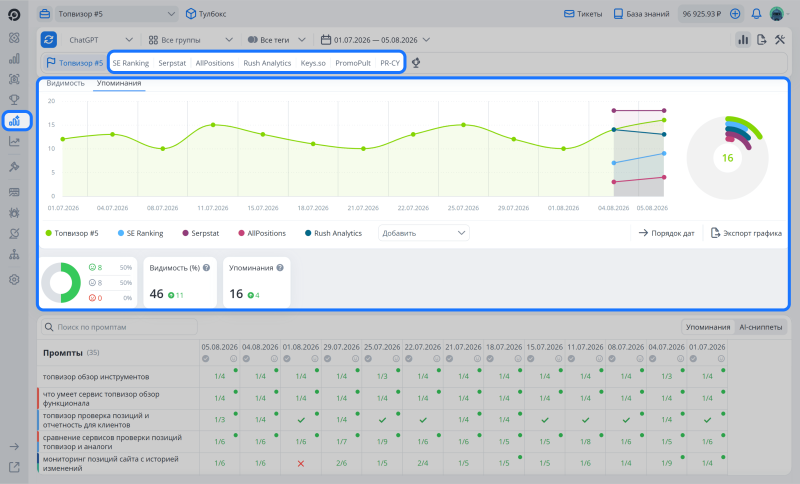Open the bug icon in the sidebar
The image size is (800, 484).
click(x=14, y=213)
